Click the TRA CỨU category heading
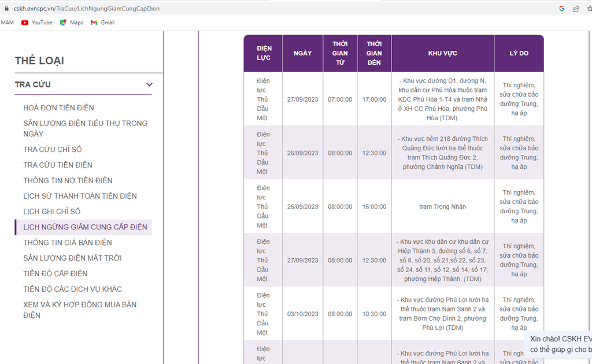The height and width of the screenshot is (364, 592). point(33,84)
